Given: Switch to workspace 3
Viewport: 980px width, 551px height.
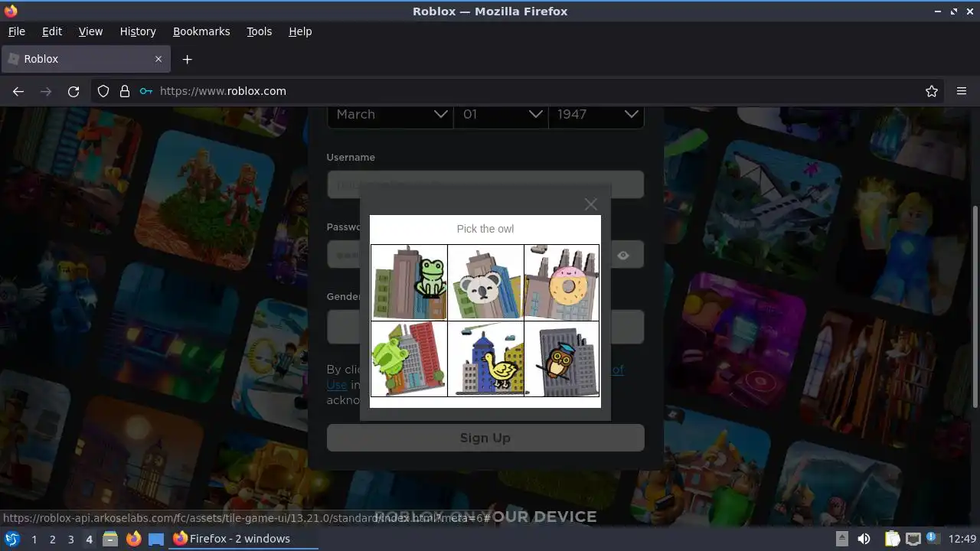Looking at the screenshot, I should [x=70, y=539].
